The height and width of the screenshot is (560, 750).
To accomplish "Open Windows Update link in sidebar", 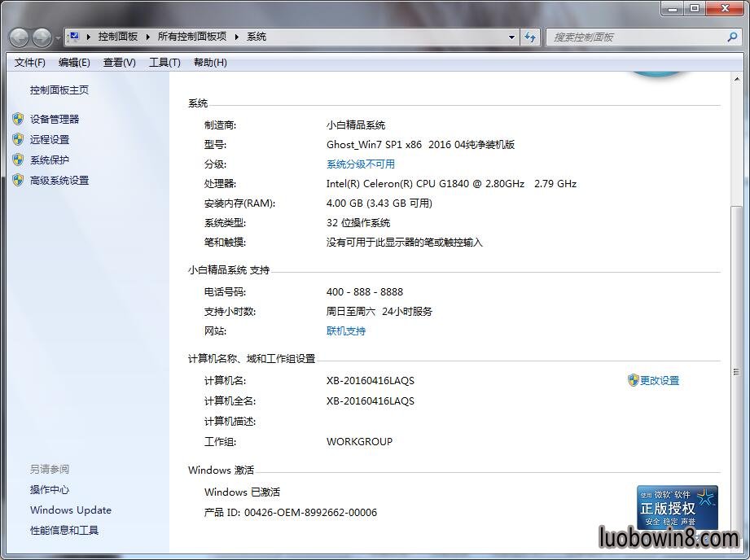I will pos(71,510).
